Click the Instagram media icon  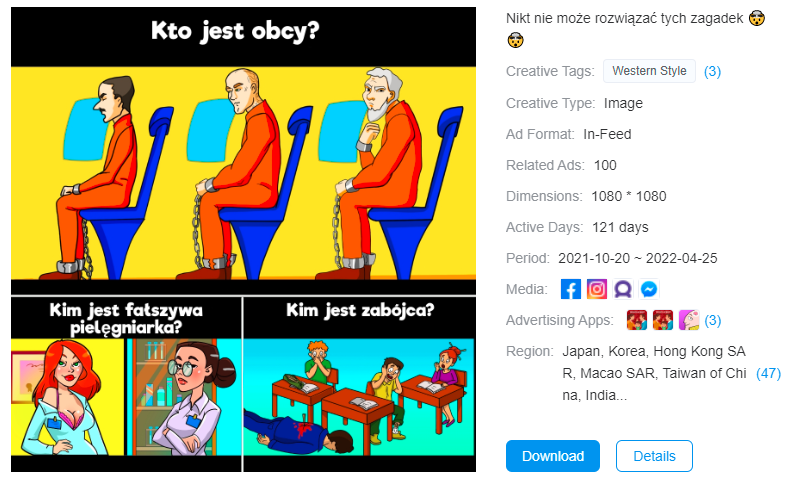[x=597, y=289]
